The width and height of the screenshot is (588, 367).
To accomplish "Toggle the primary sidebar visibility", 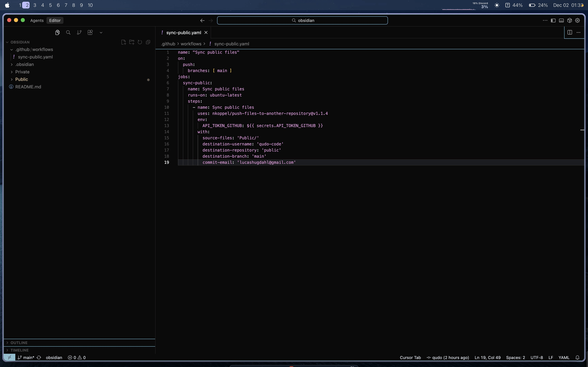I will [x=553, y=20].
